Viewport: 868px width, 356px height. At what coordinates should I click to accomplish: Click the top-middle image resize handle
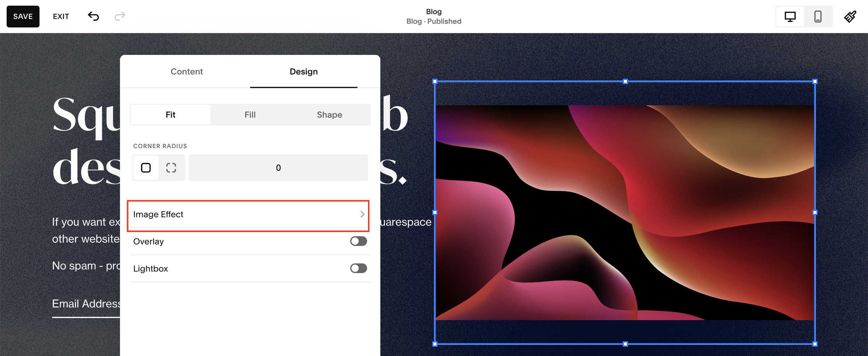pyautogui.click(x=625, y=81)
